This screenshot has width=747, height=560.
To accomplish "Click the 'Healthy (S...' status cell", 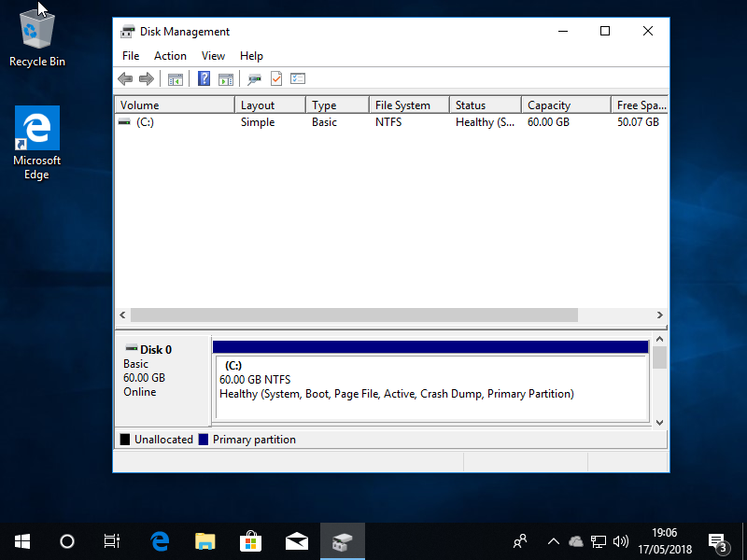I will [485, 122].
